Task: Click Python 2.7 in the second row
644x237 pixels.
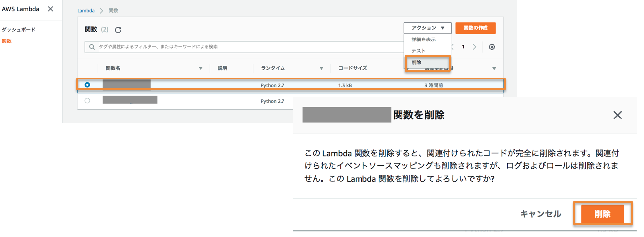Action: [273, 101]
